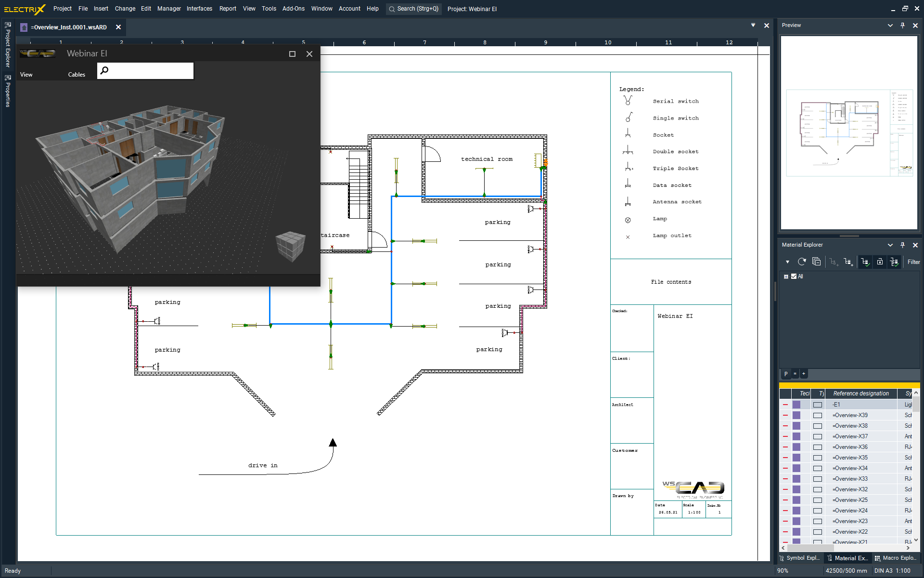The image size is (924, 578).
Task: Click the tree-with-checkmark icon in Material Explorer
Action: click(865, 262)
